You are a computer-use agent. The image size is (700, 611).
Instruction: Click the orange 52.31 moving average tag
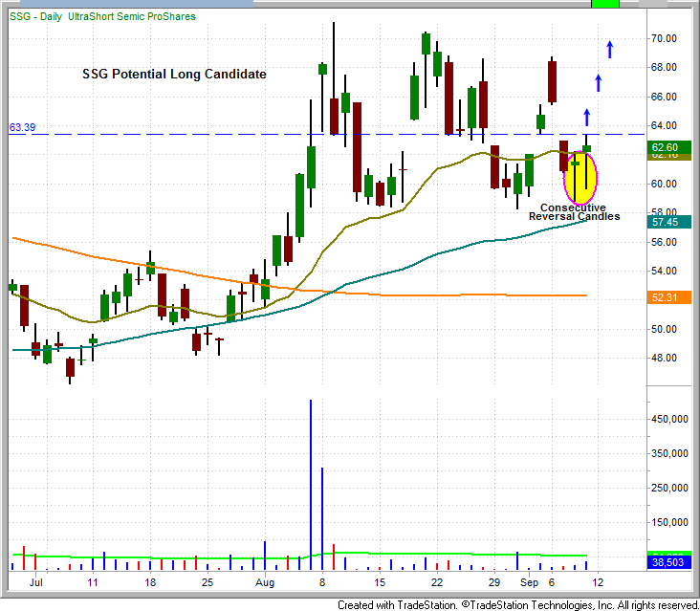point(668,297)
